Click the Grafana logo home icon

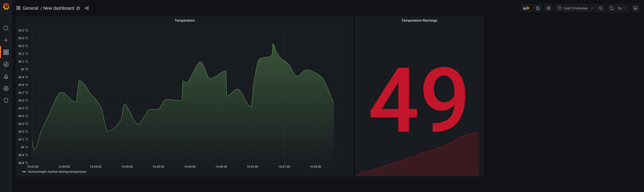pyautogui.click(x=6, y=7)
